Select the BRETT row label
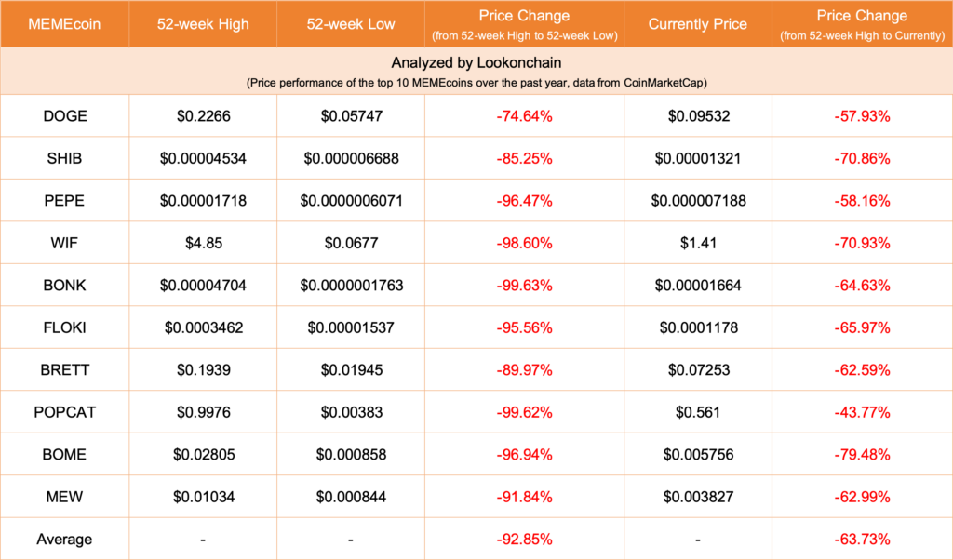The width and height of the screenshot is (953, 560). (x=65, y=370)
